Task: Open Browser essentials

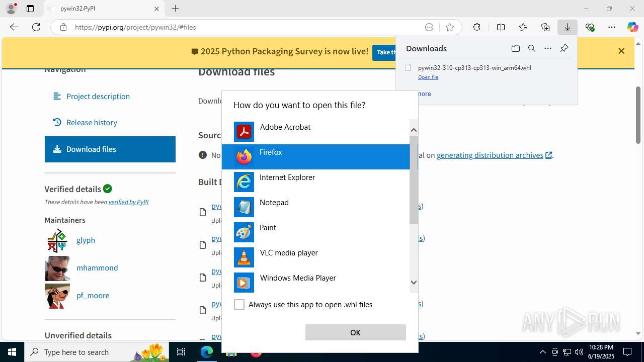Action: [590, 27]
